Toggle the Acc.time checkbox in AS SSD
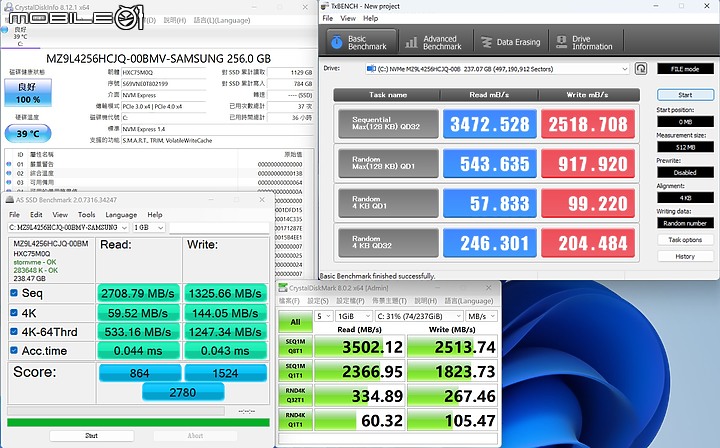This screenshot has width=720, height=448. coord(14,351)
